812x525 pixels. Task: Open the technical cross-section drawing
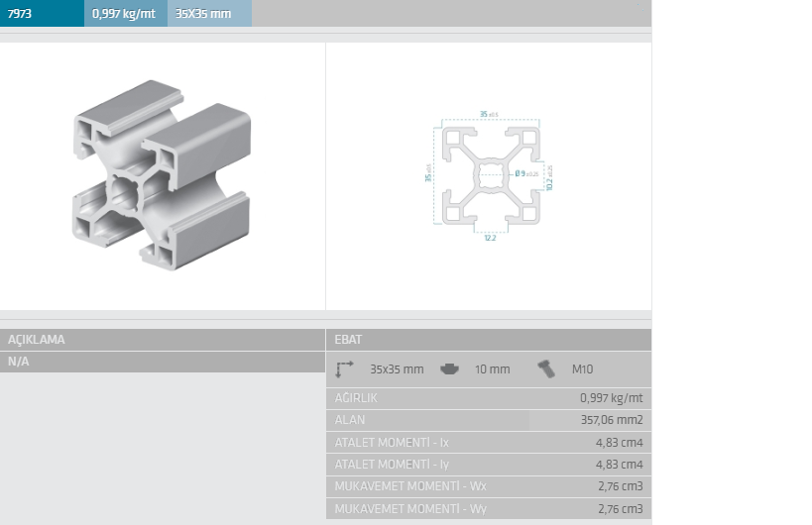pos(490,176)
